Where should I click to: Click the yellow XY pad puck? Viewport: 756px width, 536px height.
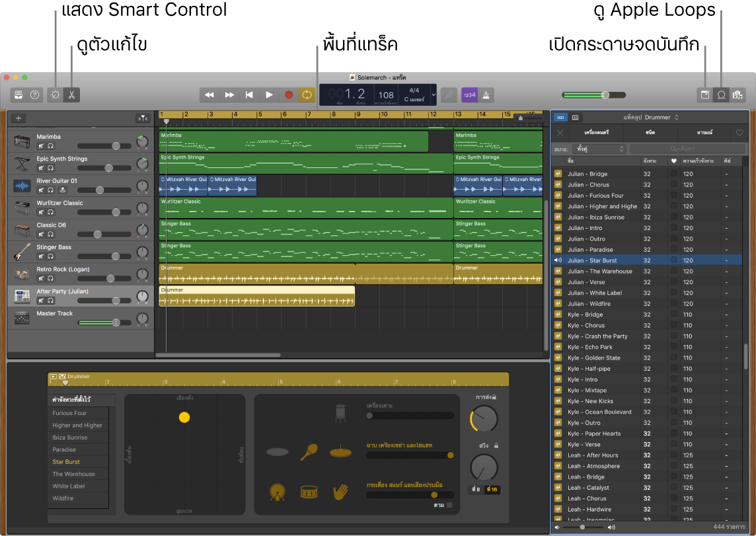(x=184, y=418)
